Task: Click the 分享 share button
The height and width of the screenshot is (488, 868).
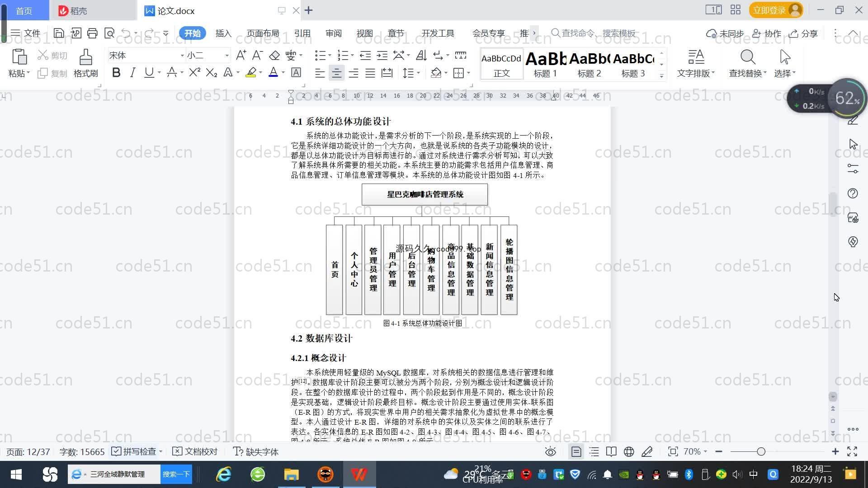Action: point(803,33)
